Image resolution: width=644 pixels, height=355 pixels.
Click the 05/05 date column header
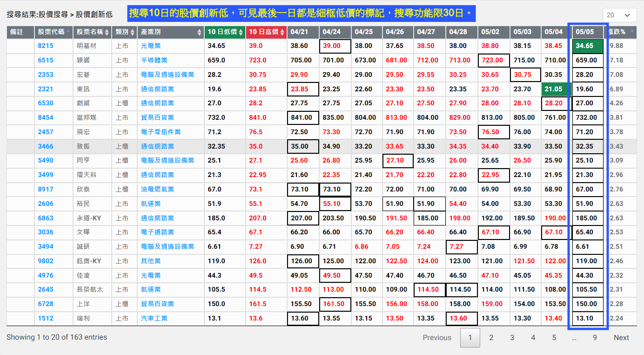point(588,32)
